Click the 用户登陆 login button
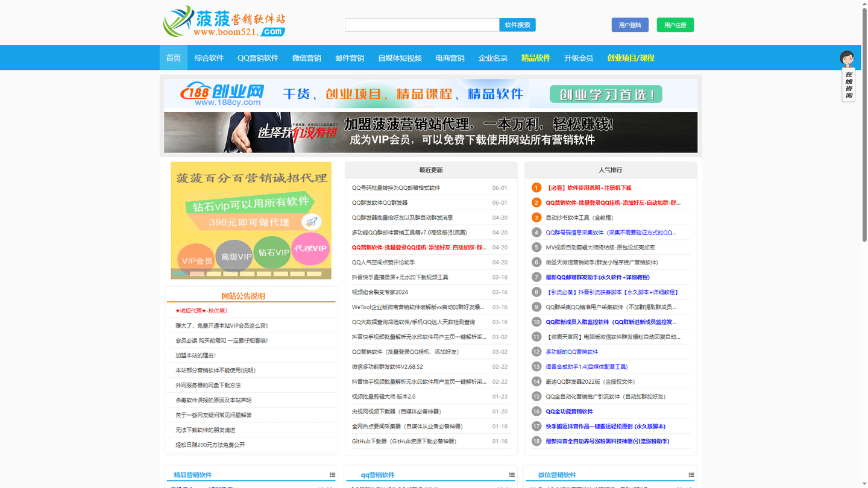The image size is (868, 488). click(630, 25)
